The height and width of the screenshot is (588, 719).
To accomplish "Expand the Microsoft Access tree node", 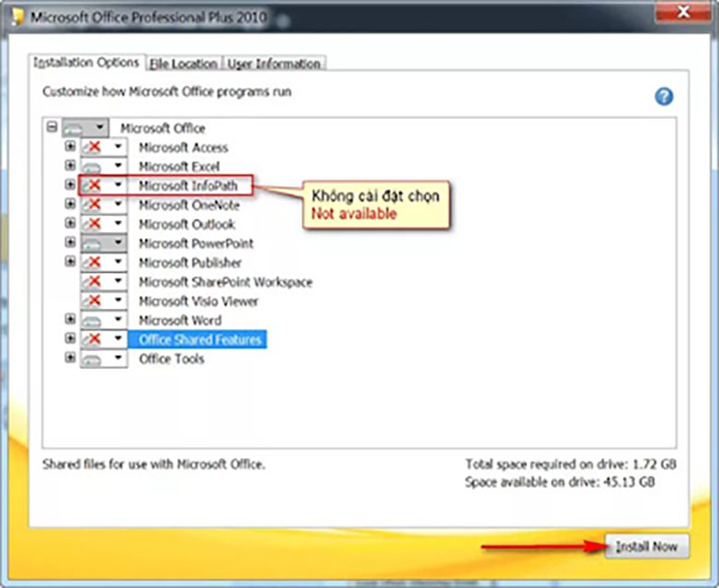I will pyautogui.click(x=70, y=147).
